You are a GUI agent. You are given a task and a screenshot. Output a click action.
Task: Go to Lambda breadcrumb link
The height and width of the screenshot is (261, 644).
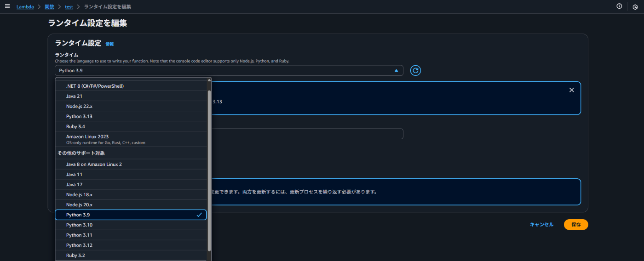click(x=25, y=6)
